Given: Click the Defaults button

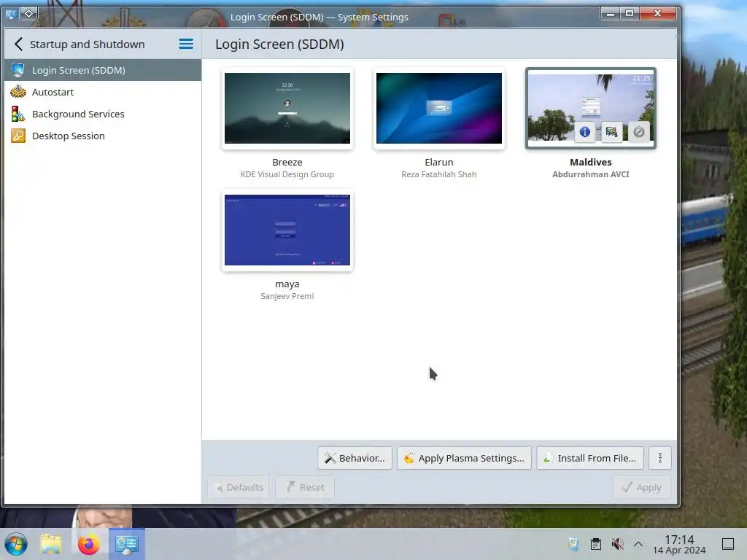Looking at the screenshot, I should (x=239, y=487).
